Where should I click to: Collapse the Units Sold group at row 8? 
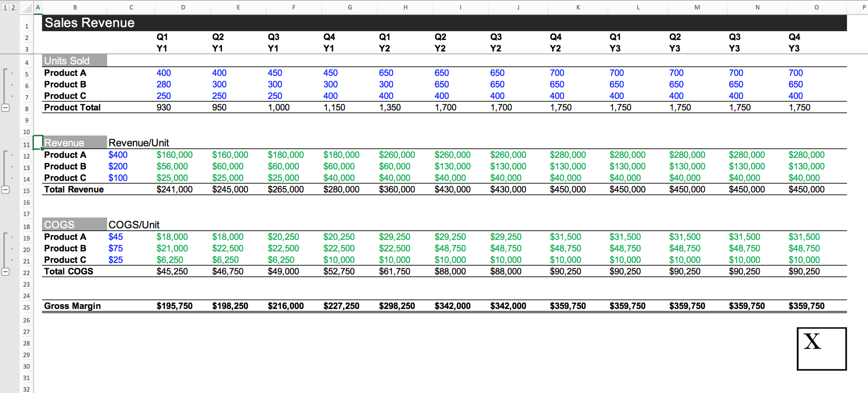pos(6,108)
